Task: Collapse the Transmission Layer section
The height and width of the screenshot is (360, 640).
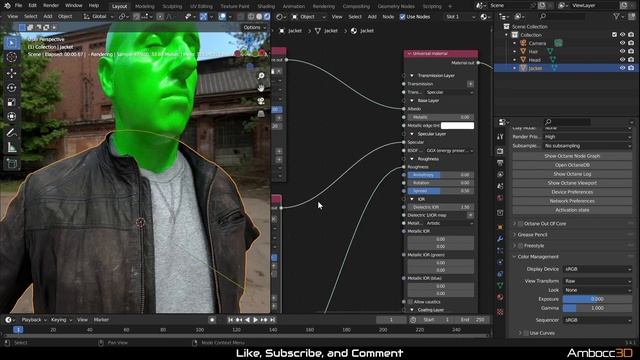Action: [412, 76]
